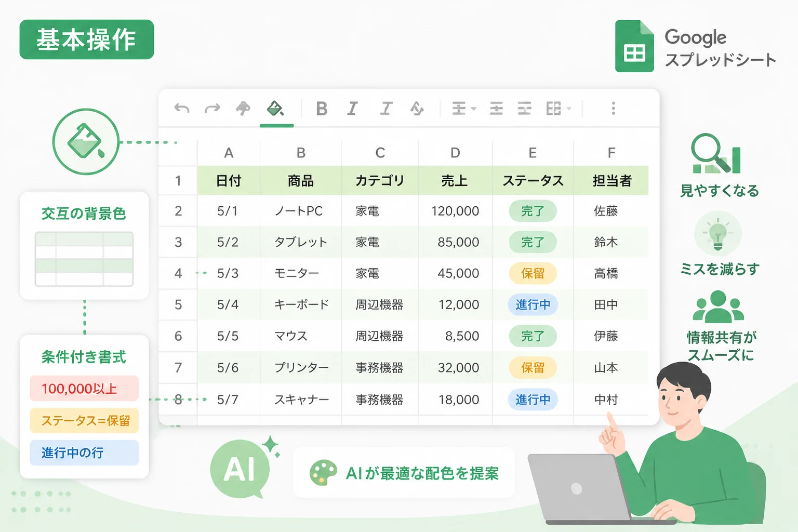798x532 pixels.
Task: Select column C header
Action: 380,153
